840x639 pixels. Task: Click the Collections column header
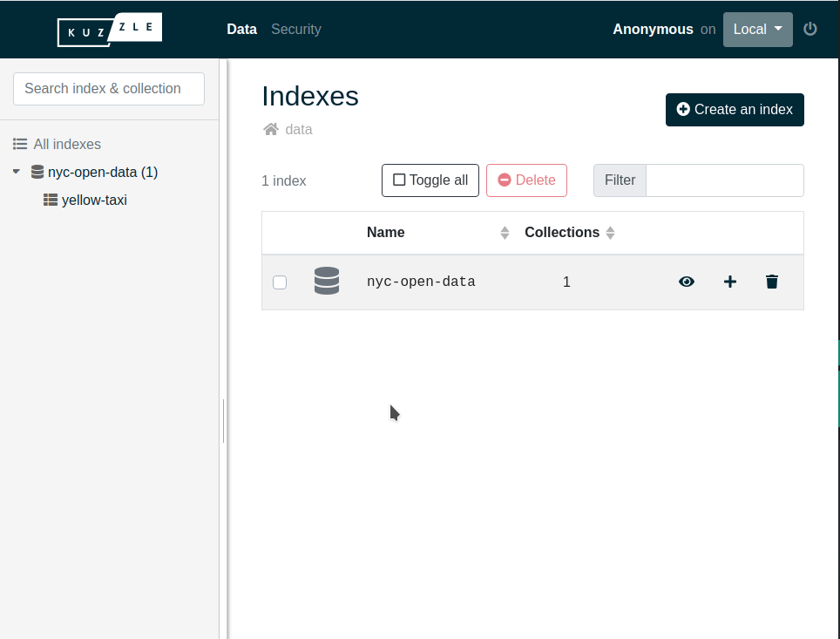tap(562, 233)
